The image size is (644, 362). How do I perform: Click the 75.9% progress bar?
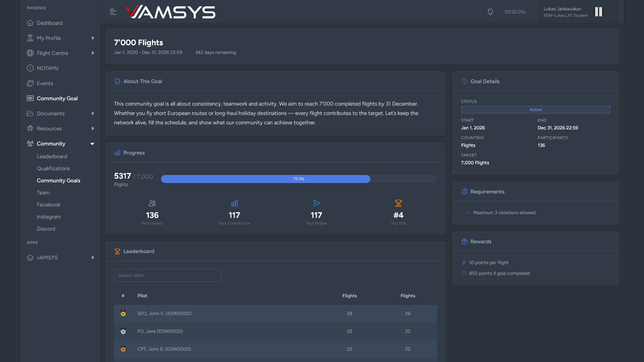(x=299, y=179)
